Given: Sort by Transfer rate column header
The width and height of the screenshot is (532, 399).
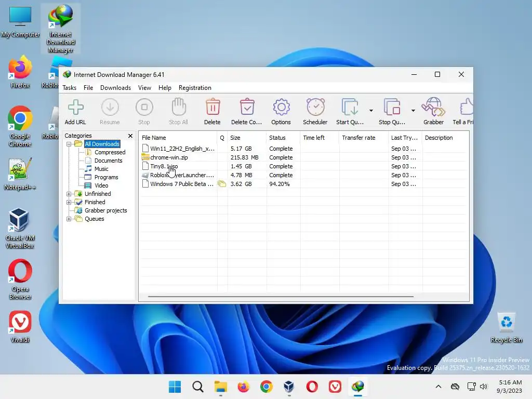Looking at the screenshot, I should pos(364,138).
